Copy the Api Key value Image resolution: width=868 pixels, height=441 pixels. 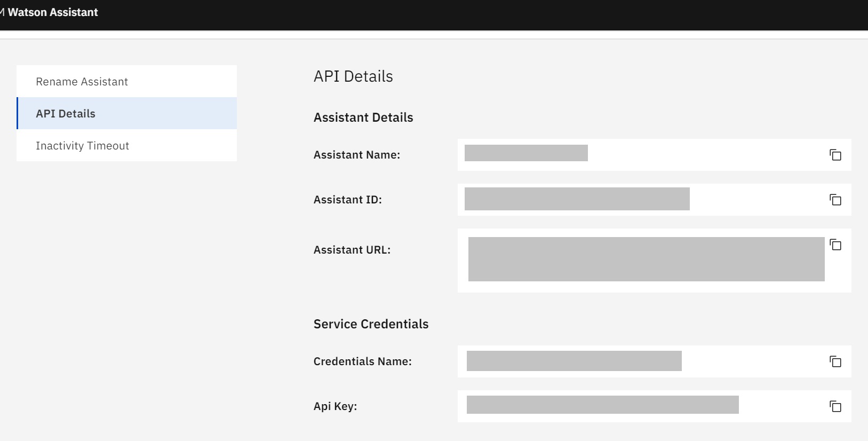pos(835,406)
